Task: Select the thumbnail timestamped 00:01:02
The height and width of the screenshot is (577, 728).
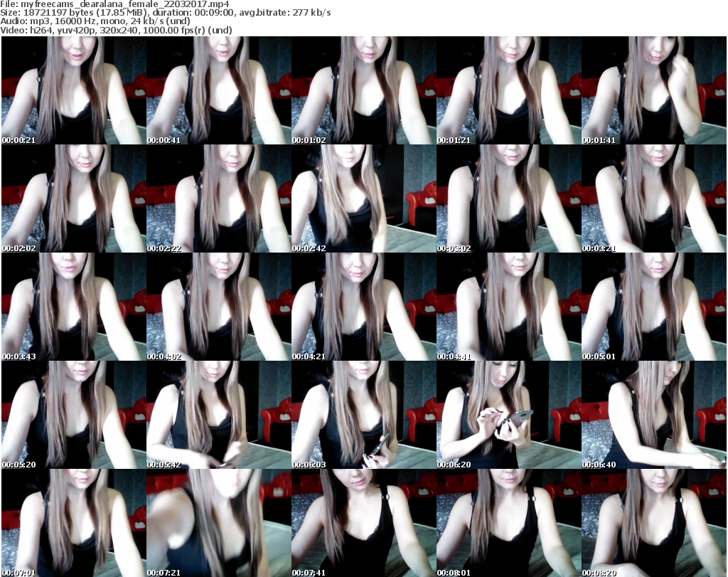Action: click(x=363, y=90)
